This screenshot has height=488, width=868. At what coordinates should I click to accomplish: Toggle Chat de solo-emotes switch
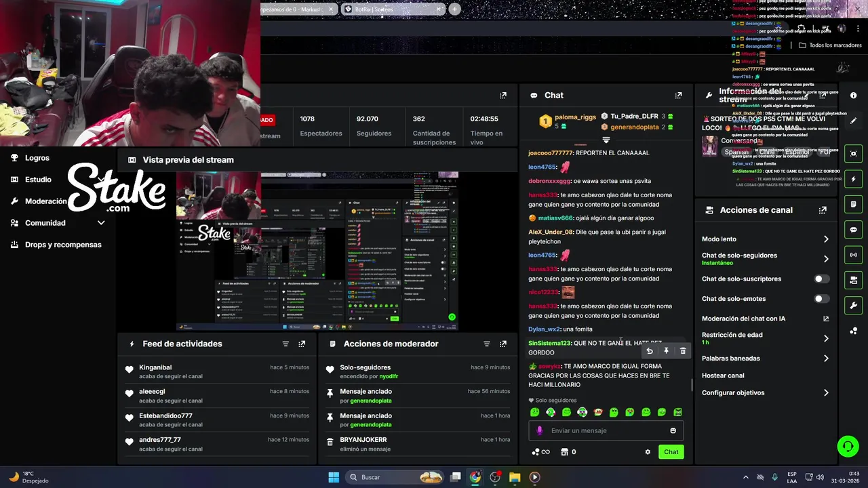pyautogui.click(x=821, y=299)
